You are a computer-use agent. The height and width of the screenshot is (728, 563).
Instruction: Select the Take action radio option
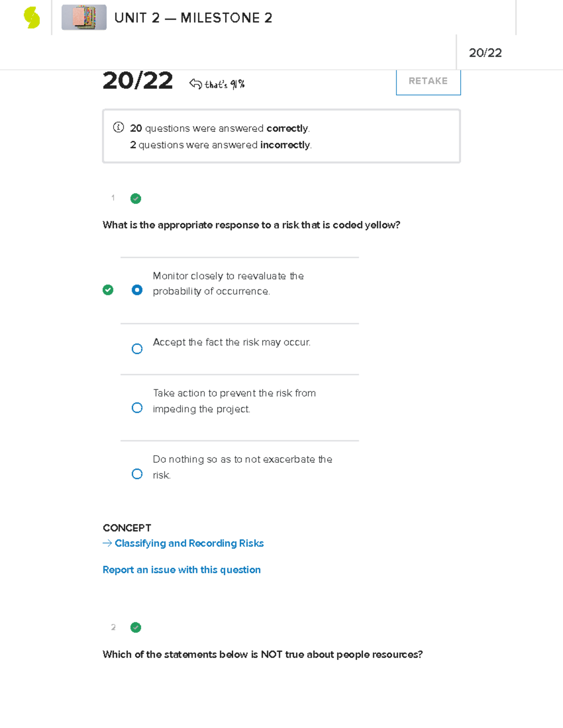(137, 407)
